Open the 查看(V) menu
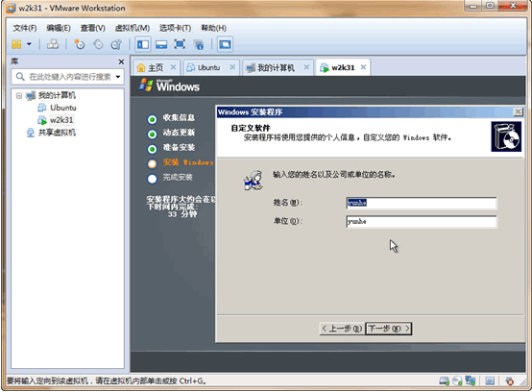Viewport: 532px width, 392px height. 92,28
